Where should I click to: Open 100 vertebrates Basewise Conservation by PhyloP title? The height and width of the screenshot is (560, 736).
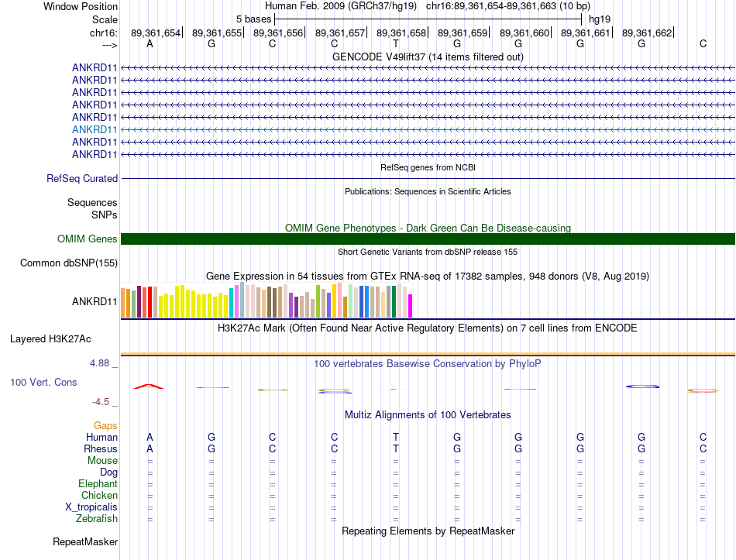point(428,364)
